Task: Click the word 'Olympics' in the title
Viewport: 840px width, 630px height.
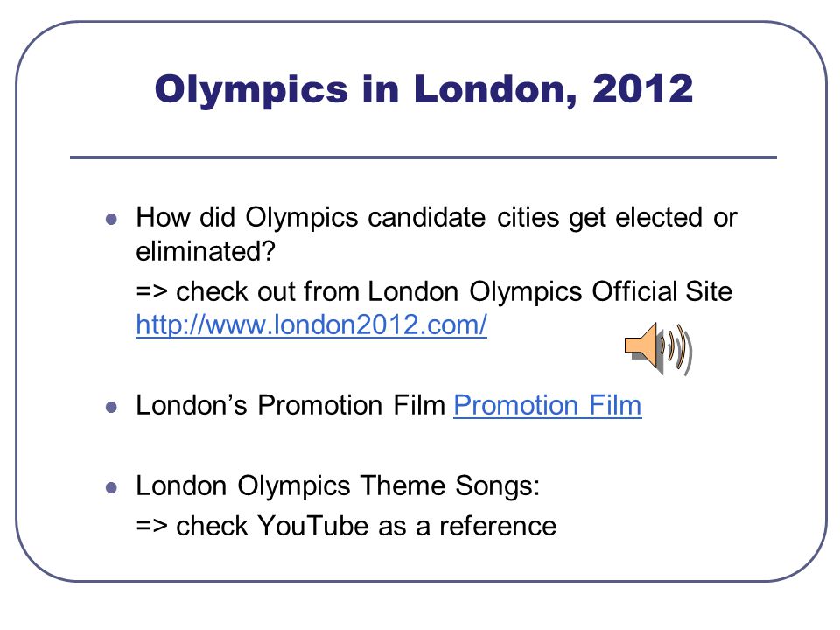Action: click(251, 90)
